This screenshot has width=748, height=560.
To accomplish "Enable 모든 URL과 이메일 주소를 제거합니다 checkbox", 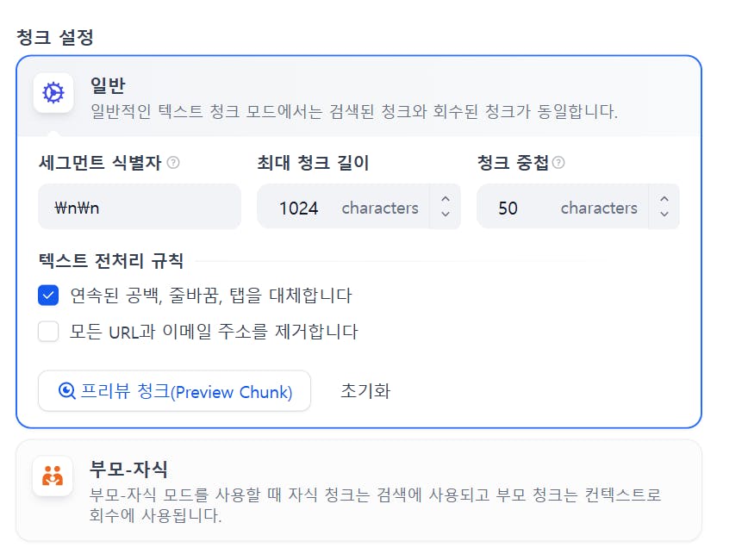I will pyautogui.click(x=48, y=332).
